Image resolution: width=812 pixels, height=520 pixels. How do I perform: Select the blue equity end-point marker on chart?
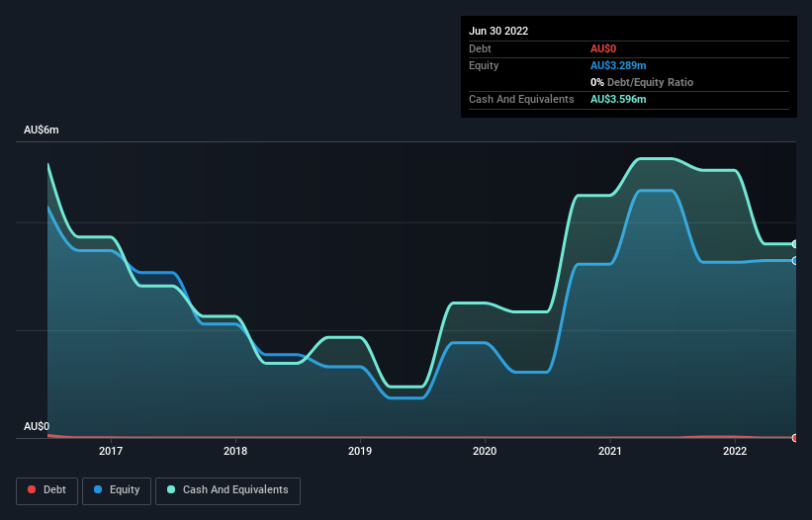click(x=795, y=261)
